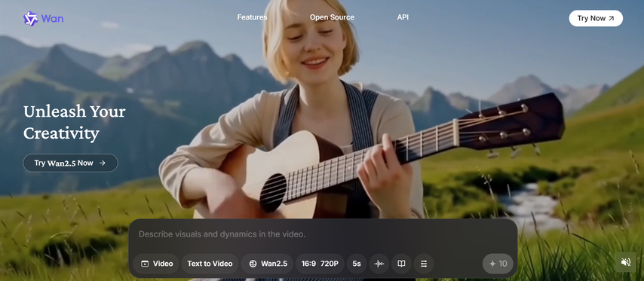Open the Video type selector

[156, 264]
